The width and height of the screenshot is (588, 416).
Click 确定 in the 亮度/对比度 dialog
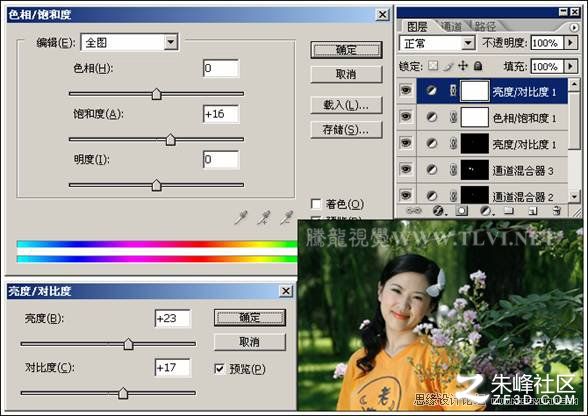(250, 318)
